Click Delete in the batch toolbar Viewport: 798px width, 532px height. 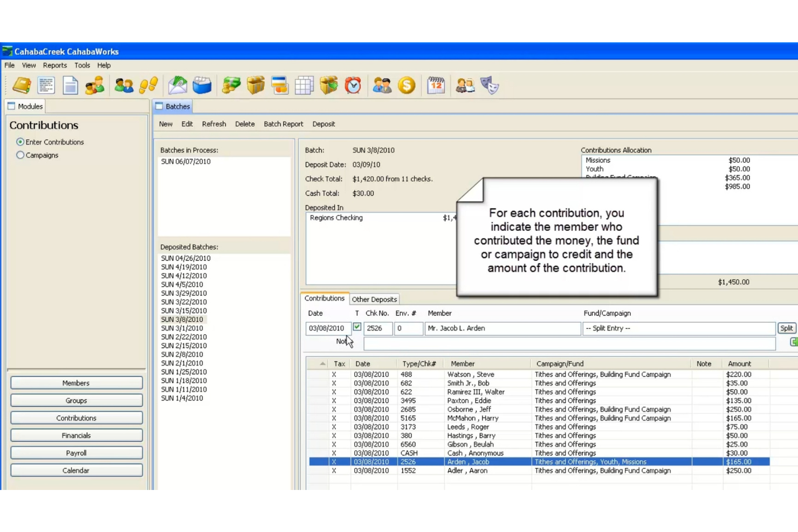click(245, 124)
